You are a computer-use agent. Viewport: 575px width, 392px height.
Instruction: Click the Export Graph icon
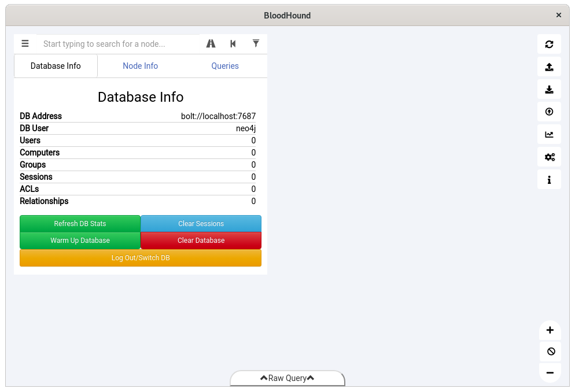pyautogui.click(x=549, y=67)
